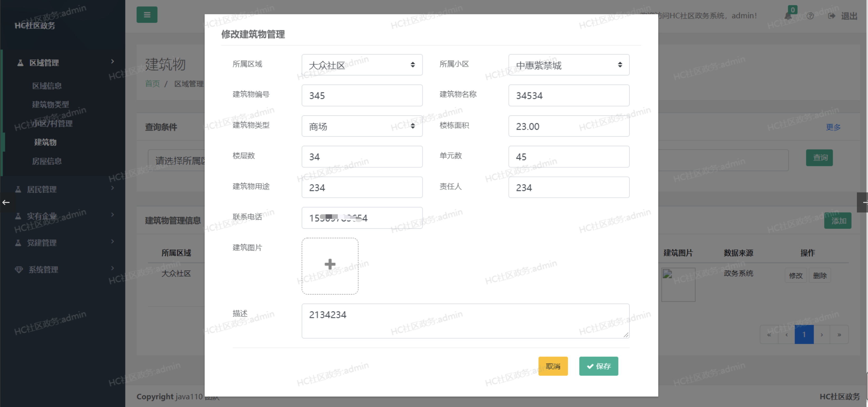The image size is (868, 407).
Task: Click the 楼层数 input field
Action: [x=362, y=157]
